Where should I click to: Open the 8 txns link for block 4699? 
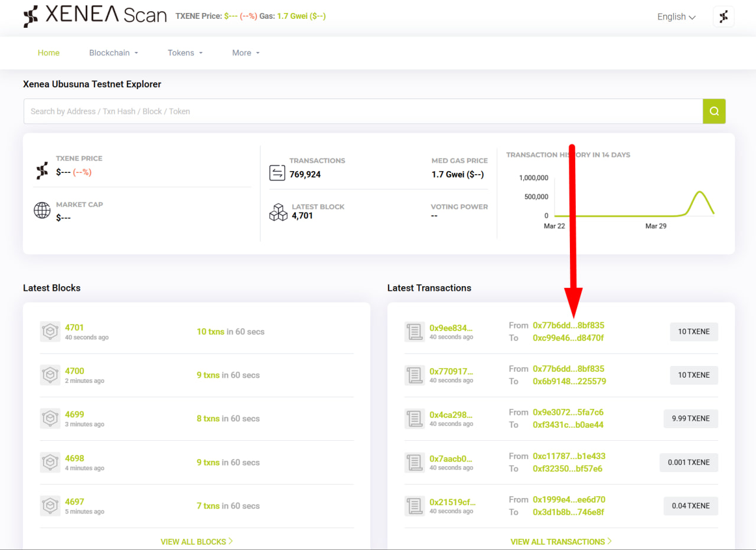point(208,419)
